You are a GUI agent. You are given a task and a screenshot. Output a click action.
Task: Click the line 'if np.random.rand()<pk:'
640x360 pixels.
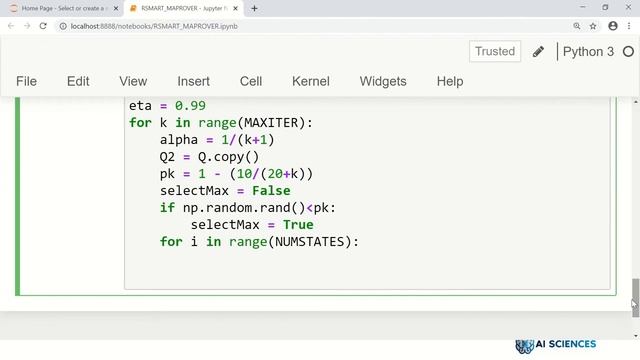point(248,208)
